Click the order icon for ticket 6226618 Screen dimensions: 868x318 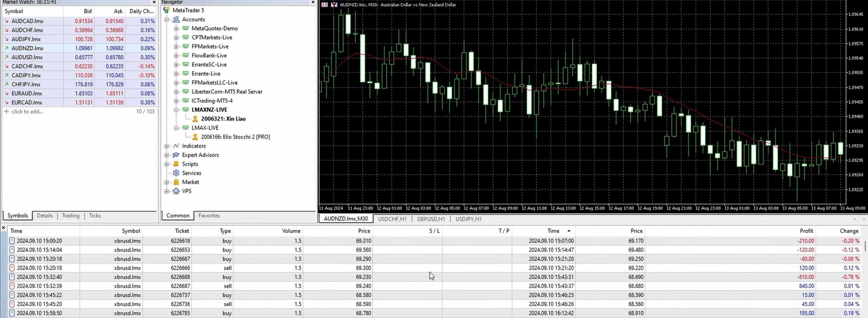[x=12, y=241]
